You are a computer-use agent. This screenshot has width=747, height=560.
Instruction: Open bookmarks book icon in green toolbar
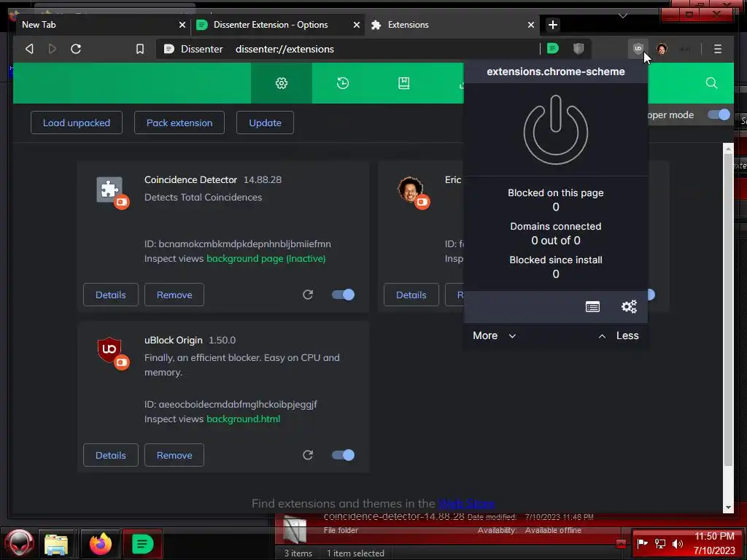(403, 83)
